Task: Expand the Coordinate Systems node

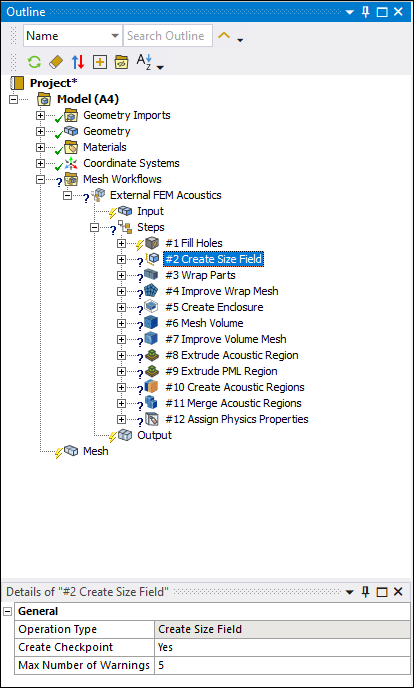Action: pos(41,163)
